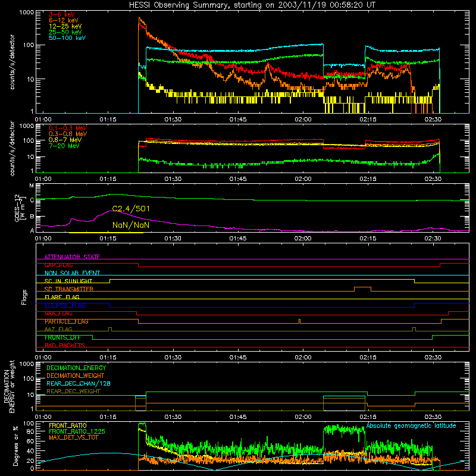Select the AAZ_FLAG label

[58, 329]
